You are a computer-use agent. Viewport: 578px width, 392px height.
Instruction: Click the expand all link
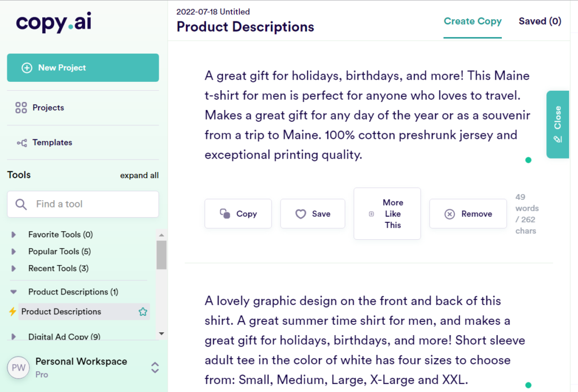[x=139, y=175]
